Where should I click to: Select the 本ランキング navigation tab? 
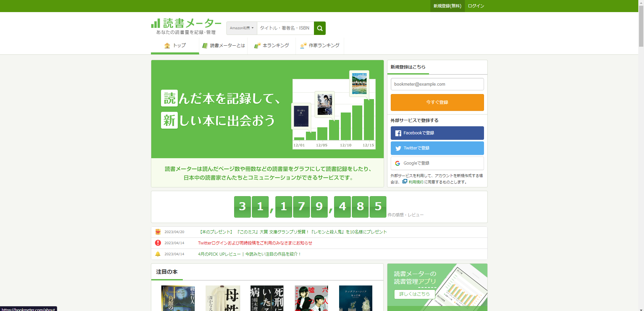click(x=272, y=46)
